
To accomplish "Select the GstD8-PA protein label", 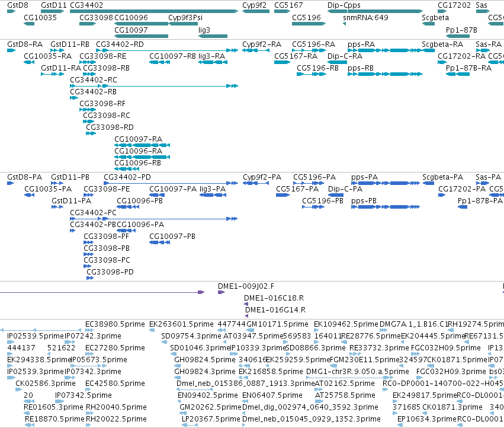I will 24,177.
